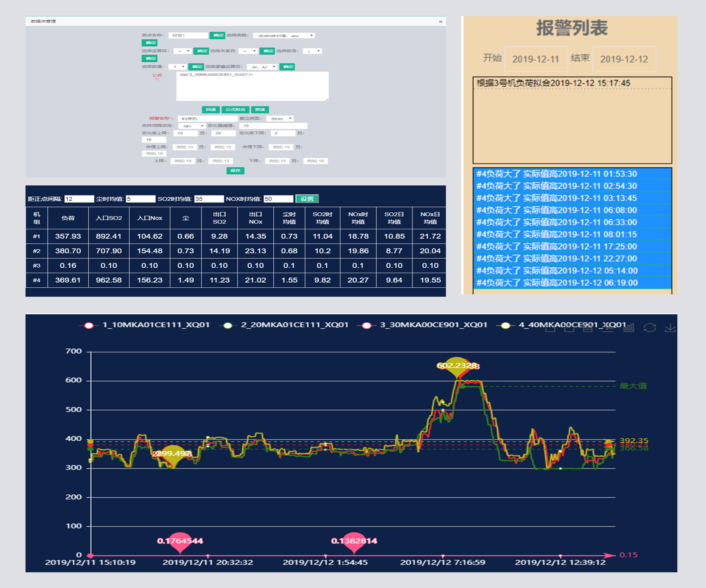Open the 选择括号 dropdown
706x588 pixels.
click(x=313, y=51)
